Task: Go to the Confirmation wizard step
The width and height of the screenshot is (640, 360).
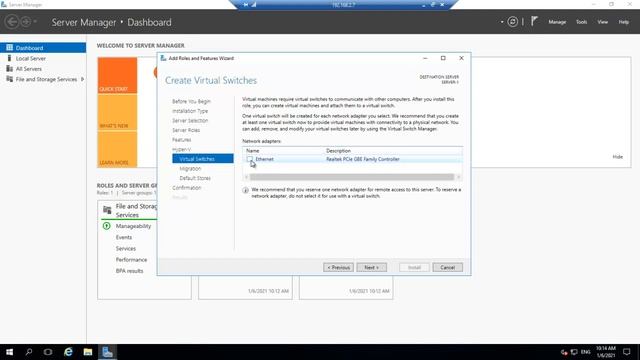Action: [x=187, y=188]
